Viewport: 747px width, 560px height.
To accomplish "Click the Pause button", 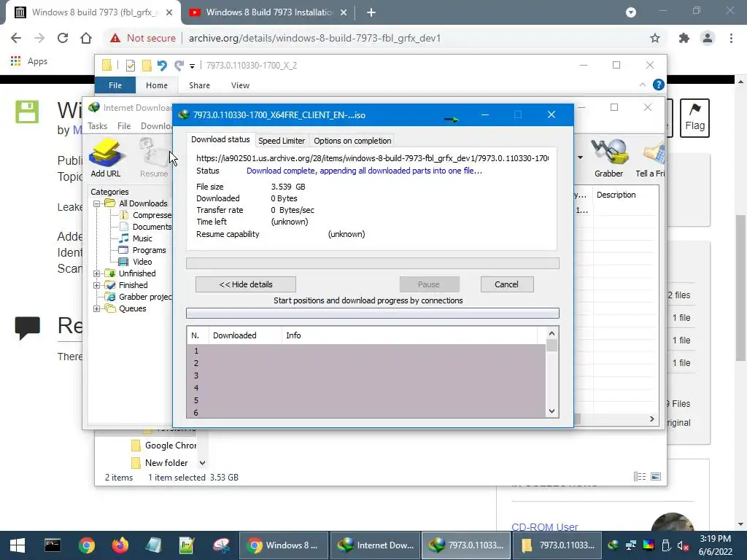I will (429, 284).
